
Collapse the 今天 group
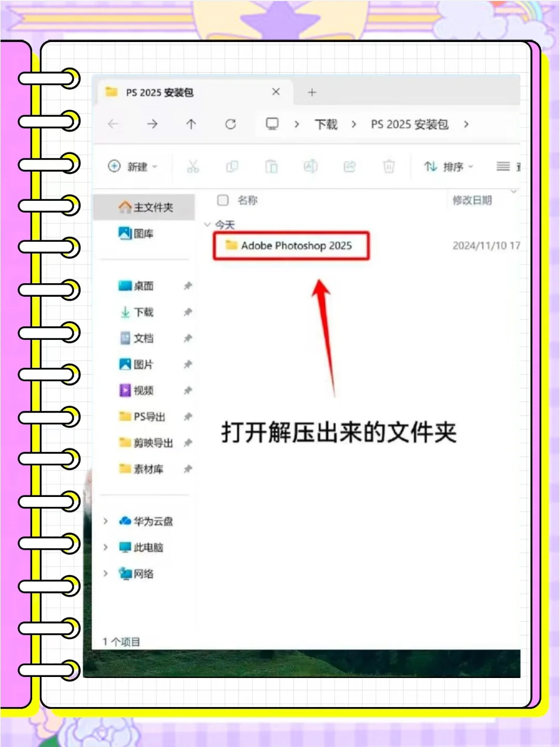coord(207,225)
